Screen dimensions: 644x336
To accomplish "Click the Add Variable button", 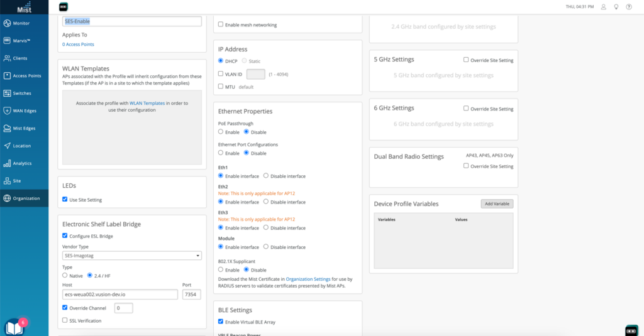I will click(497, 204).
